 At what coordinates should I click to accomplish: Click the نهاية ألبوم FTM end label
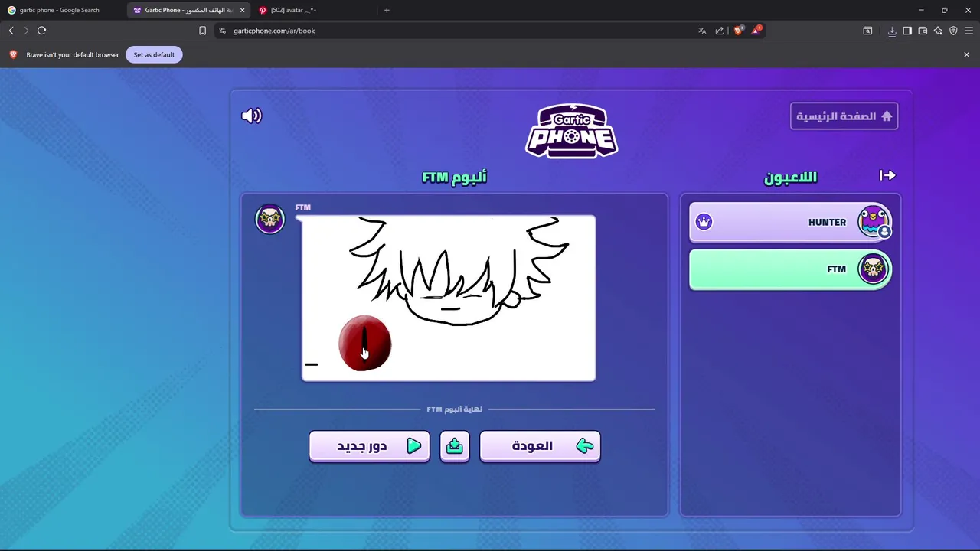[x=454, y=409]
